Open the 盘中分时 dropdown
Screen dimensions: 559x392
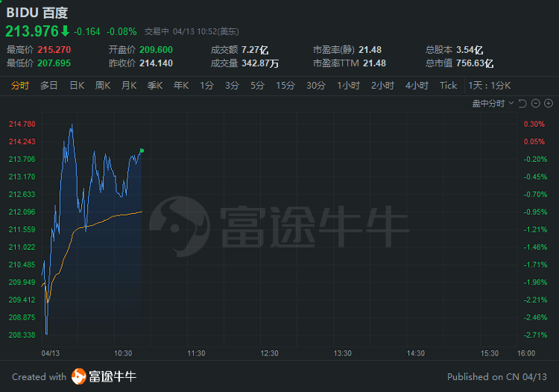click(x=493, y=104)
